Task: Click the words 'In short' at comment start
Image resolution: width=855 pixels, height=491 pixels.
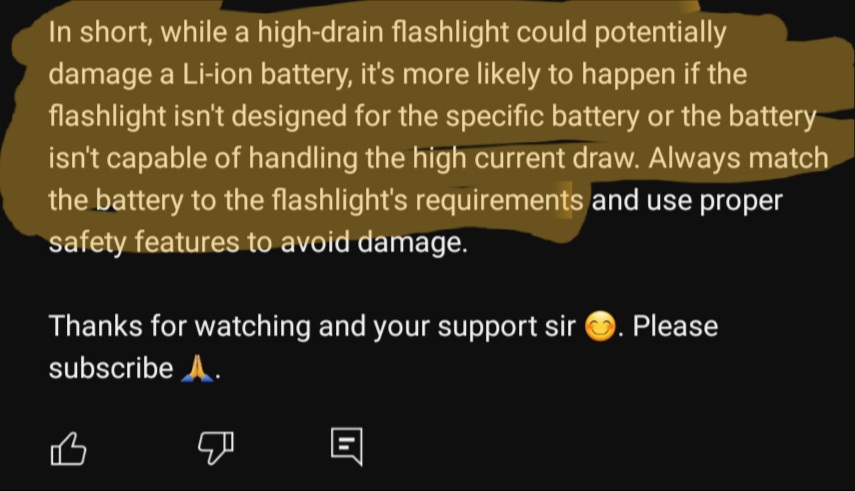Action: click(x=100, y=33)
